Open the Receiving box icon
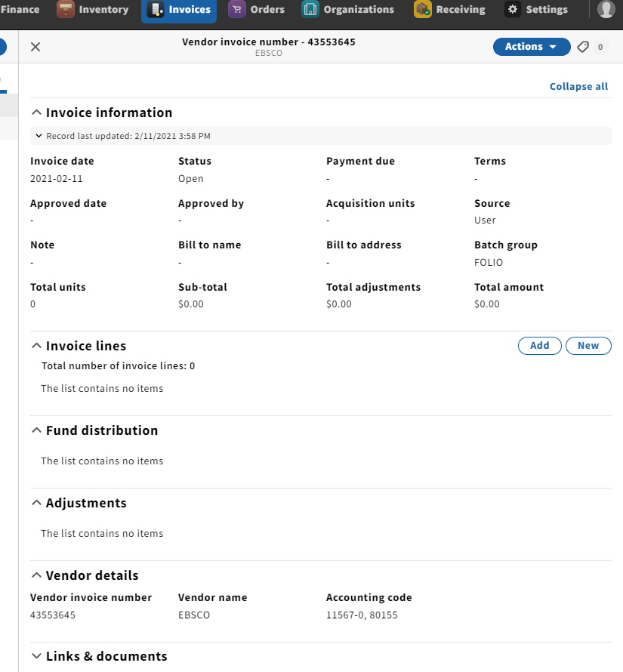The height and width of the screenshot is (672, 623). point(422,9)
